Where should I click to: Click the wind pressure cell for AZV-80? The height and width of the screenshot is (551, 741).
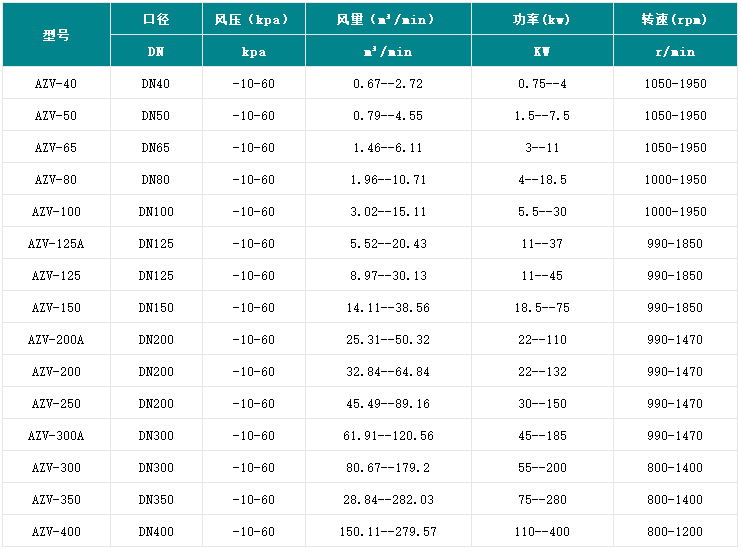(x=254, y=180)
